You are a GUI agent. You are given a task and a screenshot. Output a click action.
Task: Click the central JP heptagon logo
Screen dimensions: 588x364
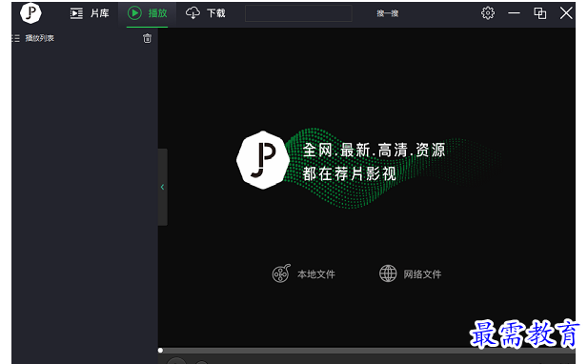pyautogui.click(x=263, y=160)
